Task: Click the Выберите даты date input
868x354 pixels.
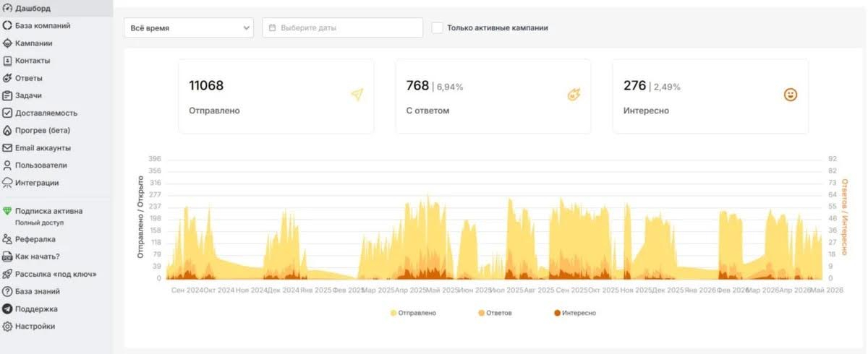Action: tap(342, 28)
